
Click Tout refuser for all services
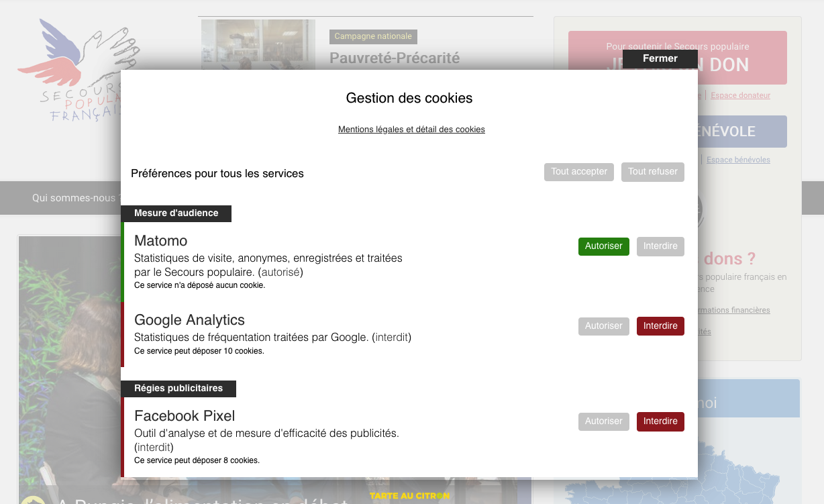click(x=652, y=172)
